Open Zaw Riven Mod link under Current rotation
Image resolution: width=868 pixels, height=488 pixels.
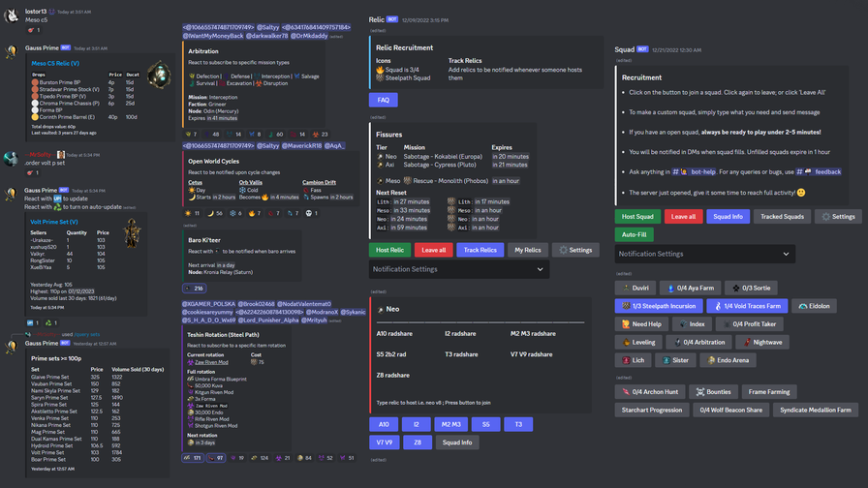point(211,362)
